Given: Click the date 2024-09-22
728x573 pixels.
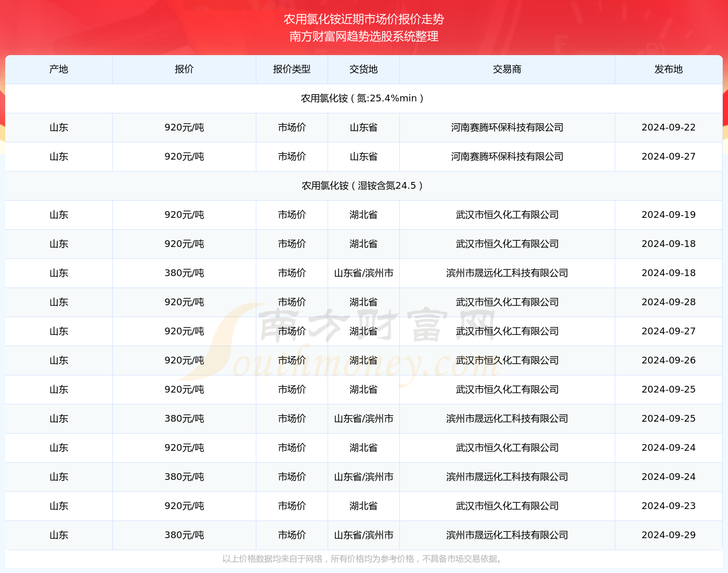Looking at the screenshot, I should (669, 127).
